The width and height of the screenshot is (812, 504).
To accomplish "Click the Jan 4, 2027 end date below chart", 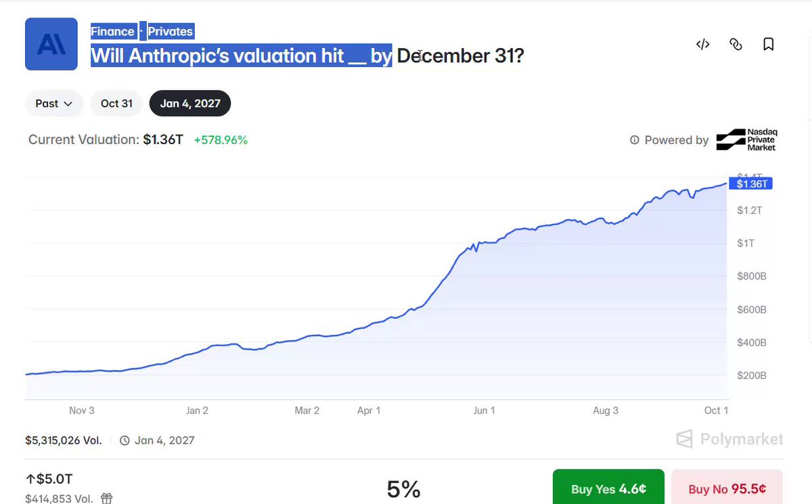I will click(x=164, y=440).
